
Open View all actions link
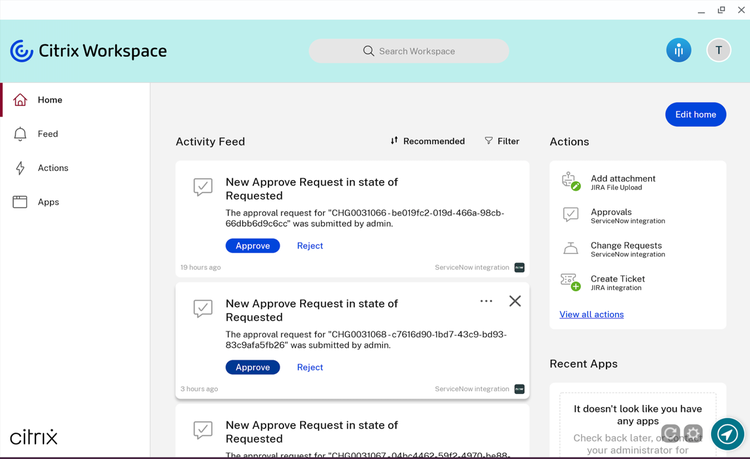pyautogui.click(x=592, y=315)
